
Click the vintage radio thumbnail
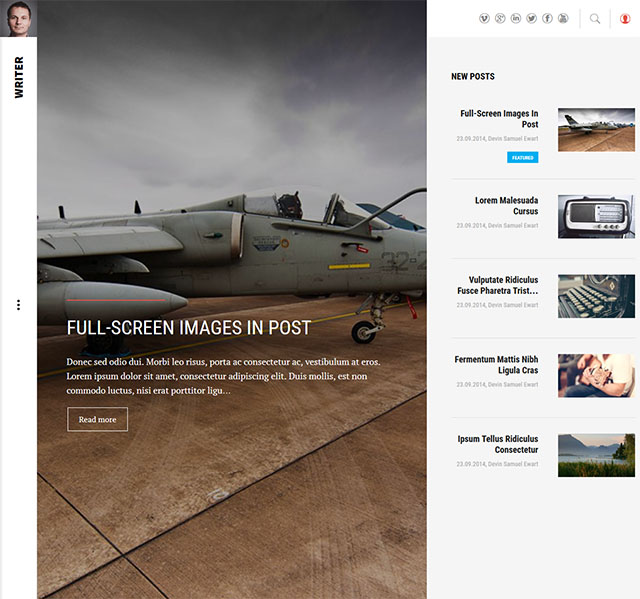point(596,217)
